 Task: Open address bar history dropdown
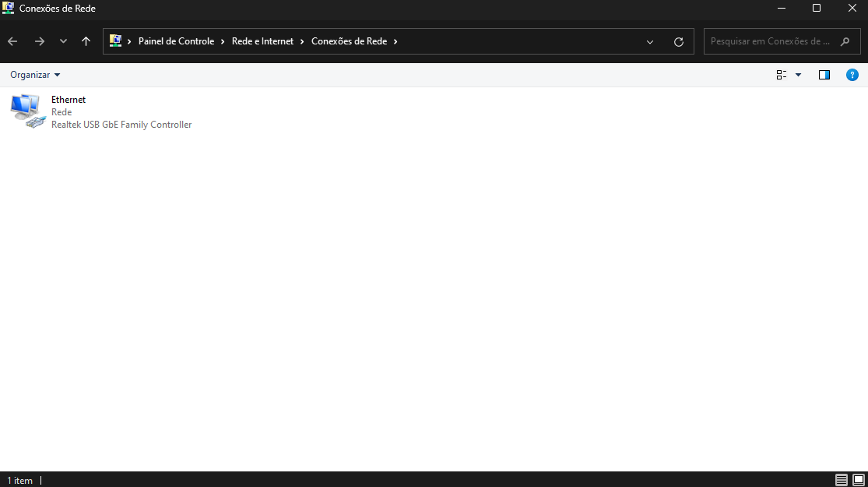[650, 41]
